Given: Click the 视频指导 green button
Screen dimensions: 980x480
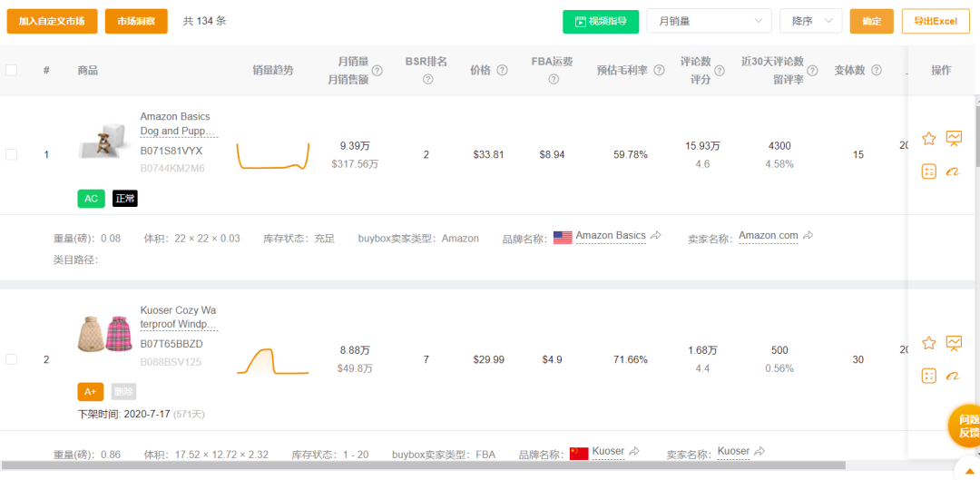Looking at the screenshot, I should tap(602, 21).
